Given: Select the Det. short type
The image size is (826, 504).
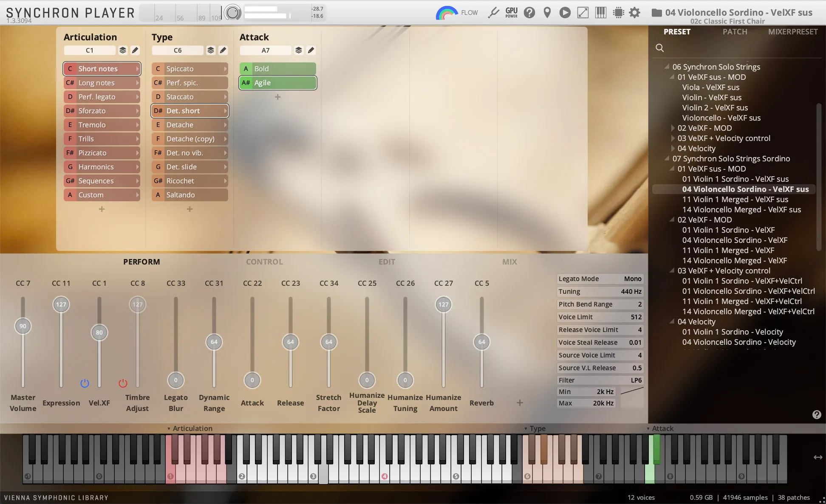Looking at the screenshot, I should pos(190,111).
